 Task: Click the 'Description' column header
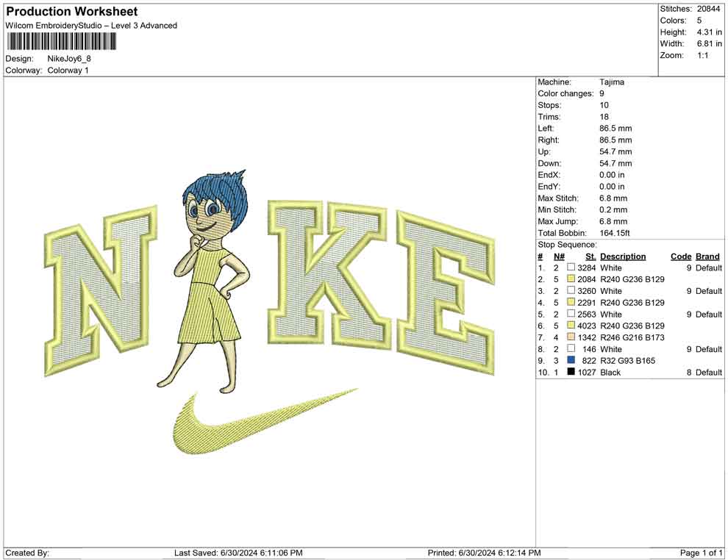(623, 256)
